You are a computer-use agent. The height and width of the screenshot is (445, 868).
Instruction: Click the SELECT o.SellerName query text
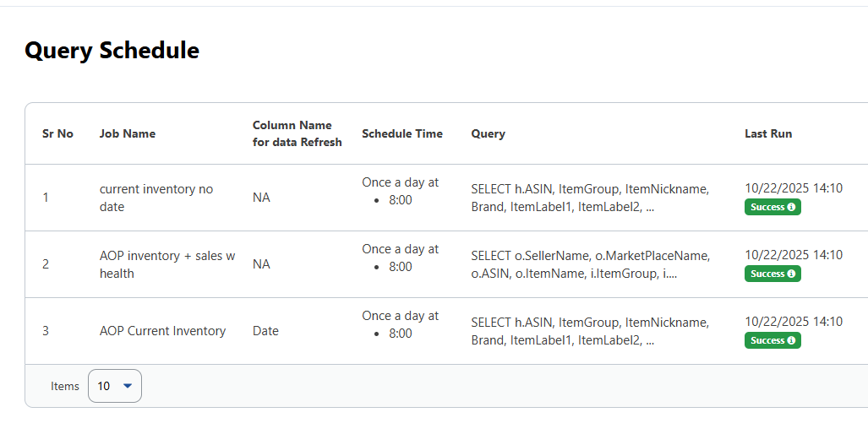(590, 264)
